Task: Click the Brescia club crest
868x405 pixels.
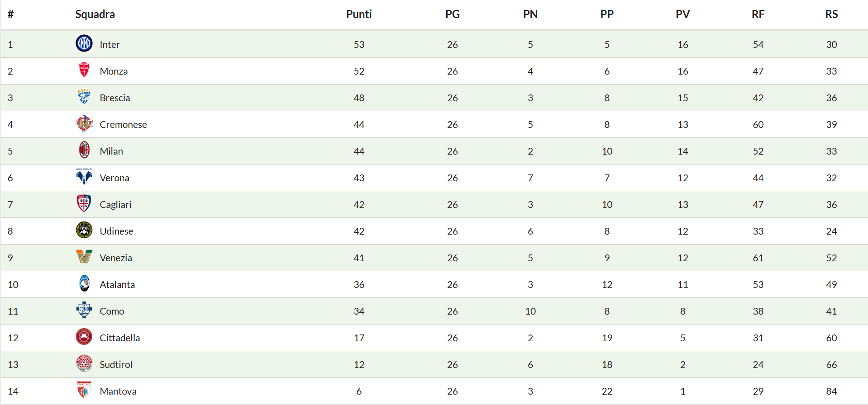Action: [84, 97]
